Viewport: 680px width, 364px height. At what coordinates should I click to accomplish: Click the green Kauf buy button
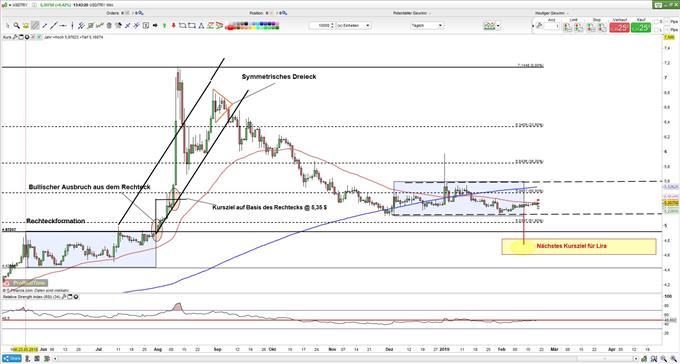(x=641, y=28)
